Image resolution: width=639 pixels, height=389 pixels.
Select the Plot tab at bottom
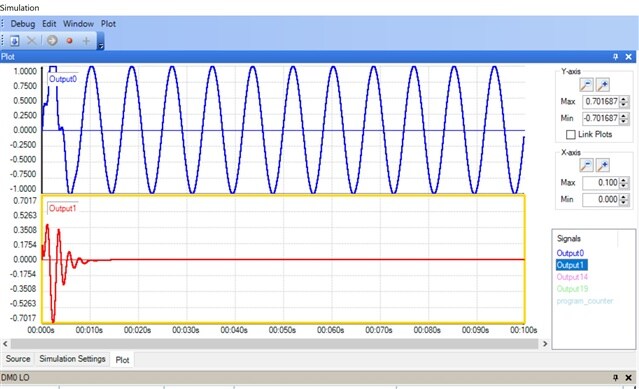[x=122, y=360]
